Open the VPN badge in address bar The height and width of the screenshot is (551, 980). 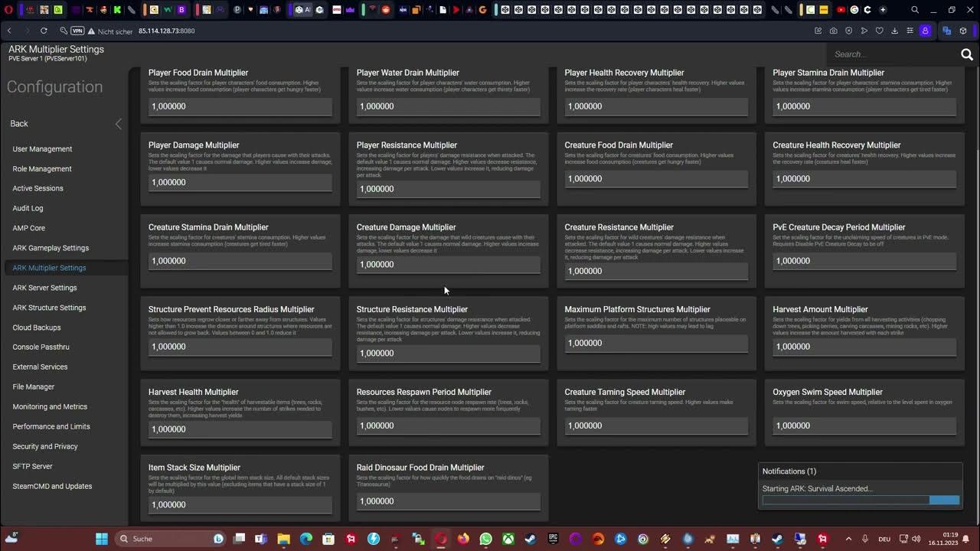pyautogui.click(x=77, y=31)
